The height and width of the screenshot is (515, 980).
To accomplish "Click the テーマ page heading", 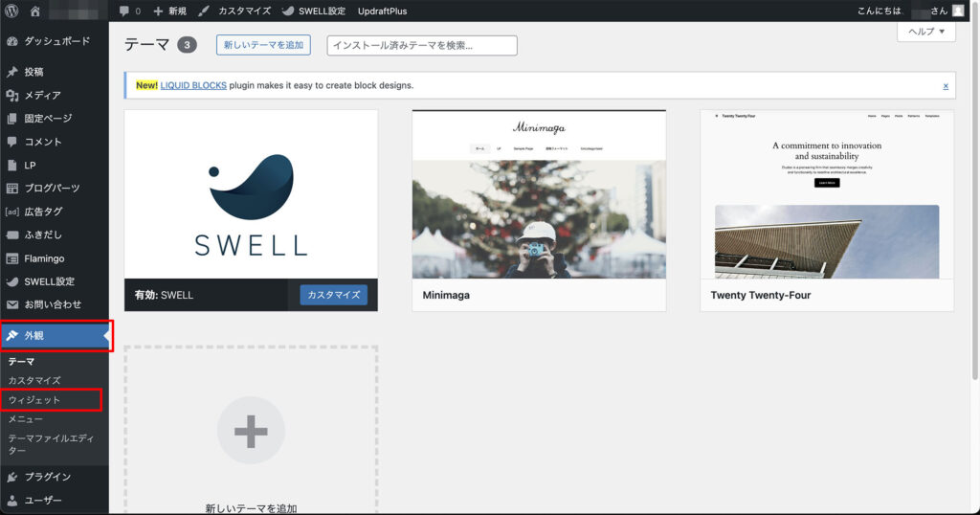I will (146, 45).
